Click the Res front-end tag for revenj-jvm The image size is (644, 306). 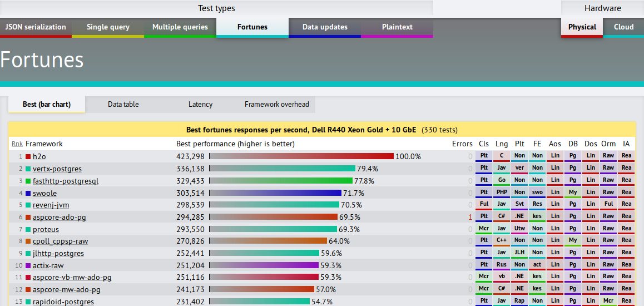[x=537, y=205]
